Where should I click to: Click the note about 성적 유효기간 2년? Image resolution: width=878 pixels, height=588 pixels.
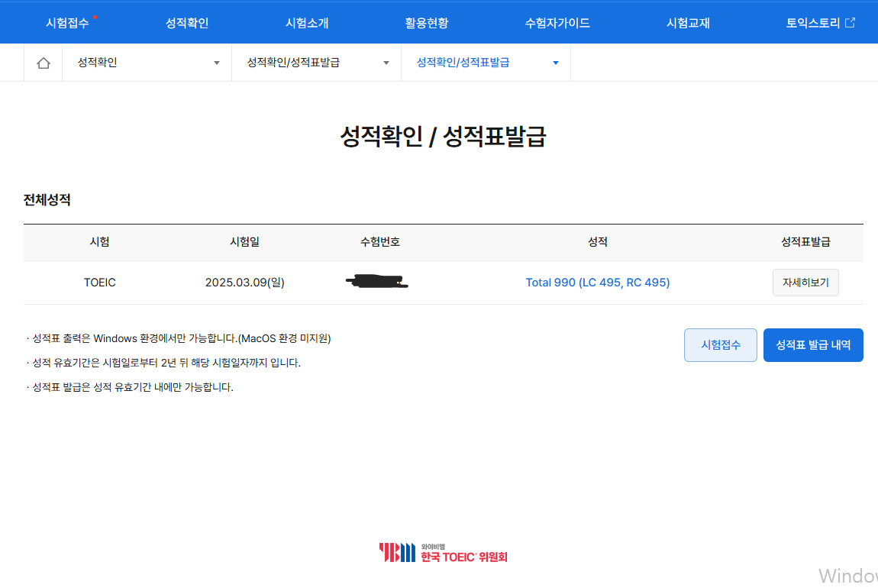tap(163, 363)
